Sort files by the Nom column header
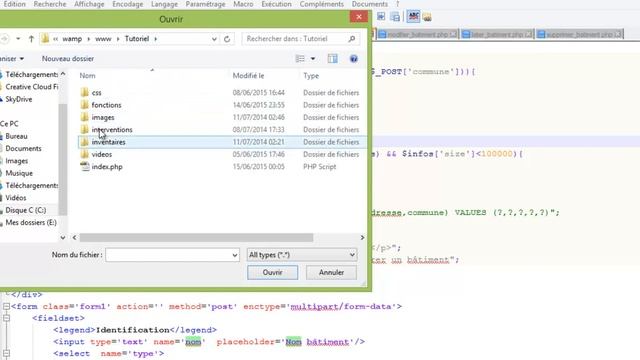The width and height of the screenshot is (640, 360). [87, 76]
